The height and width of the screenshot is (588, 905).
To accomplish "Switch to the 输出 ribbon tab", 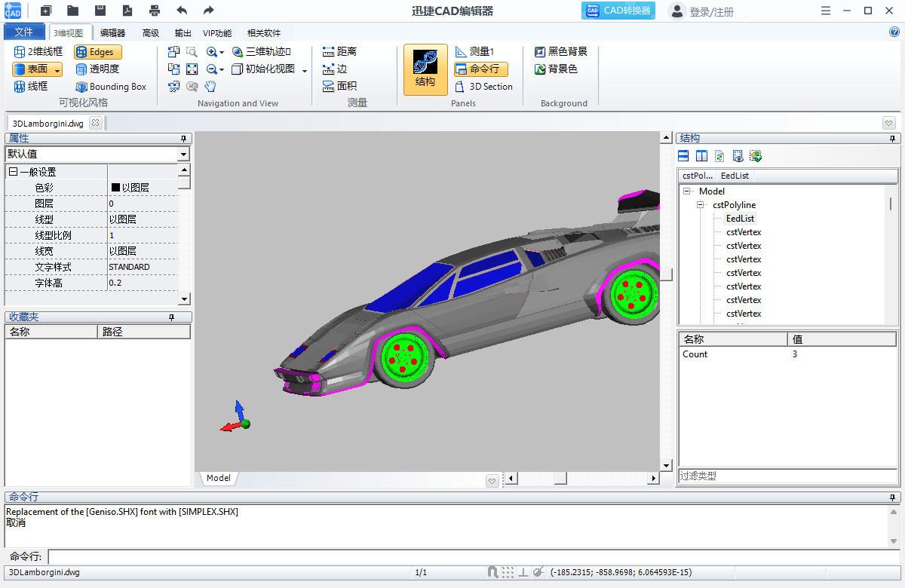I will pyautogui.click(x=183, y=32).
